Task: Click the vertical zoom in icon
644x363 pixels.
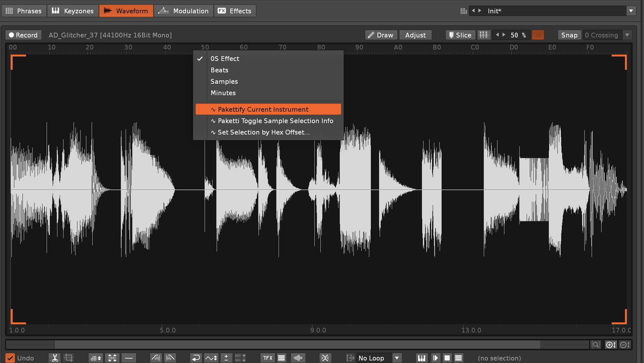Action: [611, 345]
